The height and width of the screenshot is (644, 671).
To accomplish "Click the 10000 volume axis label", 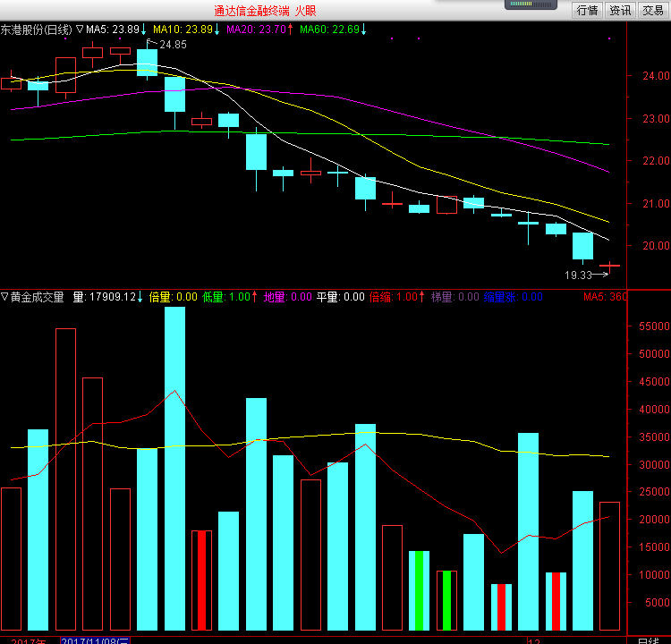I will [654, 575].
